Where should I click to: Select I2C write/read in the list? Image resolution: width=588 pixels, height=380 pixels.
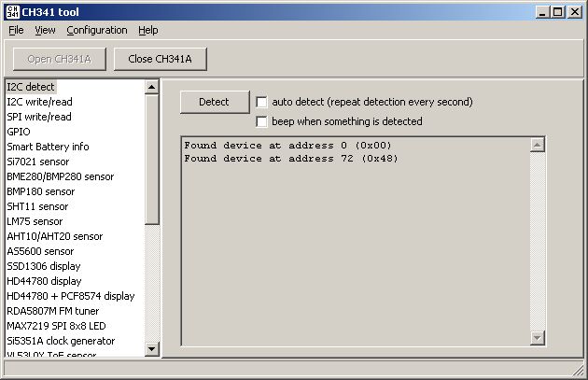(39, 102)
